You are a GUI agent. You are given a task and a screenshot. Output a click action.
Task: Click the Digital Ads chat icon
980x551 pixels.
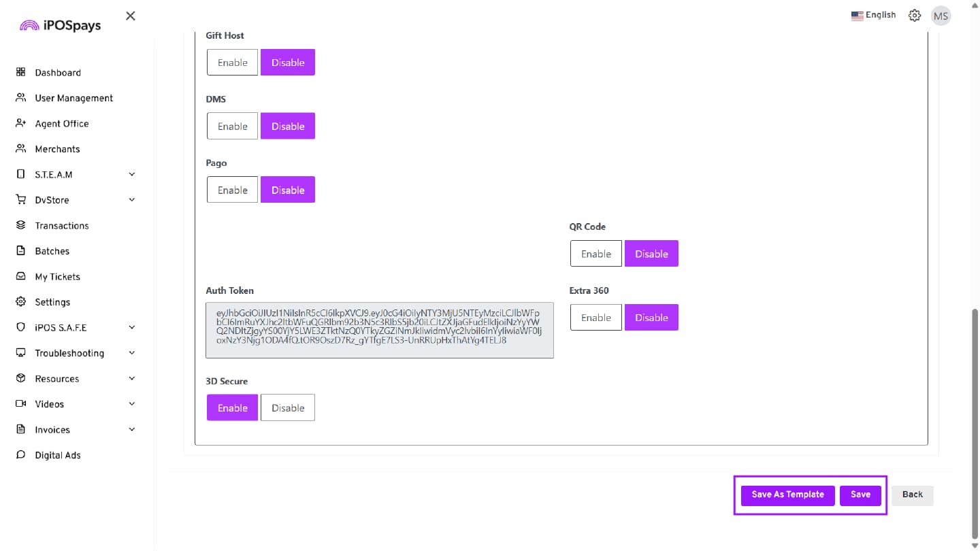click(20, 455)
